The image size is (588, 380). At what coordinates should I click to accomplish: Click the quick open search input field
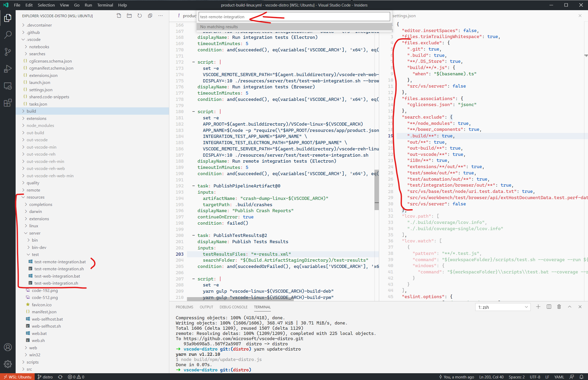tap(294, 17)
